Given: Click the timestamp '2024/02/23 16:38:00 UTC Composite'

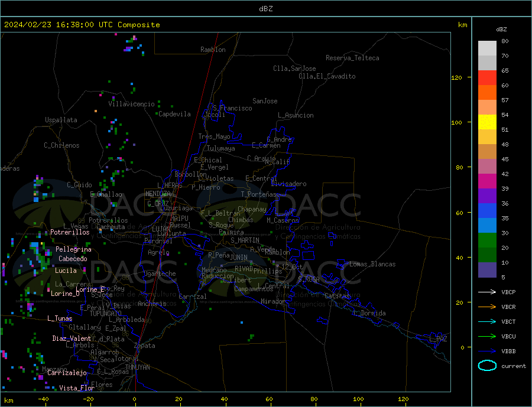Looking at the screenshot, I should pyautogui.click(x=82, y=25).
